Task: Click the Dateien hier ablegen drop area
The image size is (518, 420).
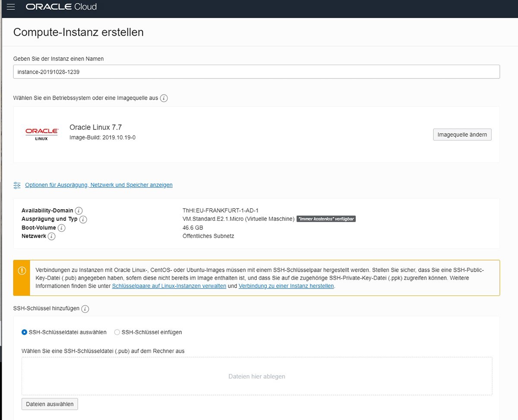Action: [x=257, y=376]
